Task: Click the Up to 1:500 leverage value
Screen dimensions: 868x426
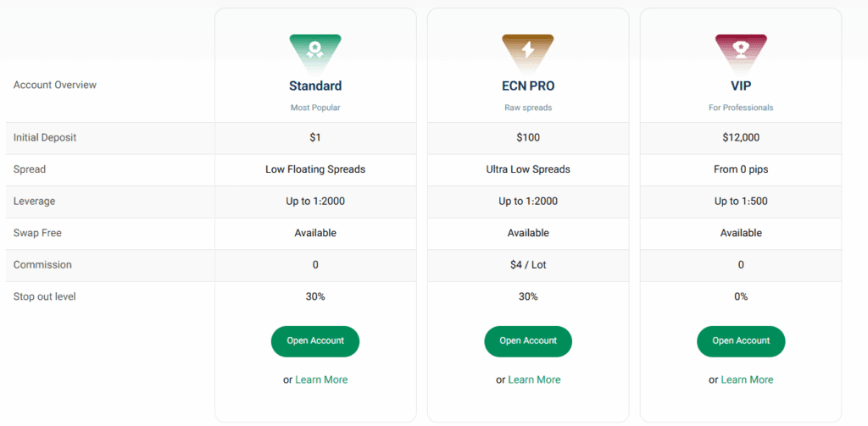Action: [741, 202]
